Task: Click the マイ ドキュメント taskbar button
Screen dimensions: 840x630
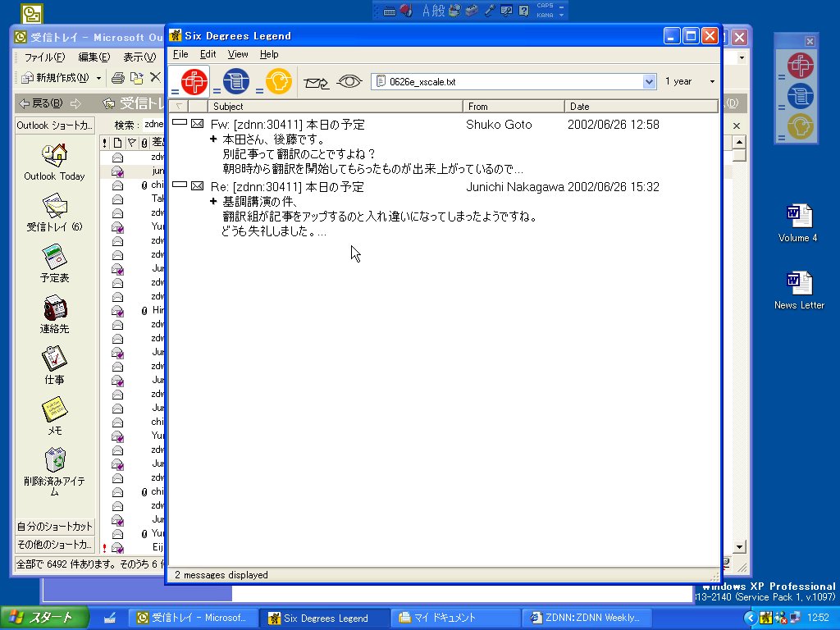Action: (455, 618)
